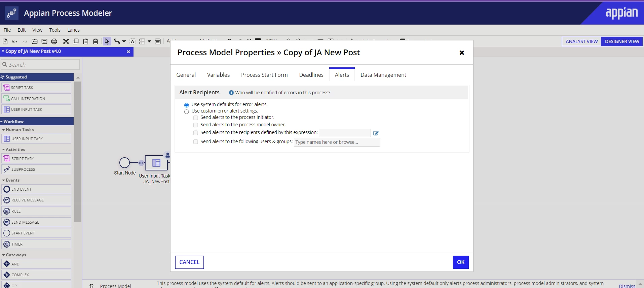Screen dimensions: 644x288
Task: Pick the Subprocess palette item
Action: [36, 169]
